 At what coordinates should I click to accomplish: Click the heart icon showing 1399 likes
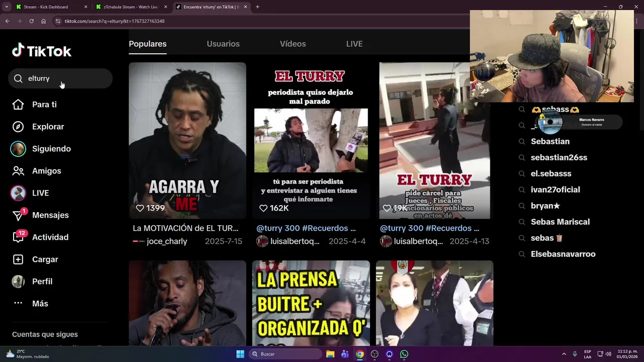click(140, 208)
